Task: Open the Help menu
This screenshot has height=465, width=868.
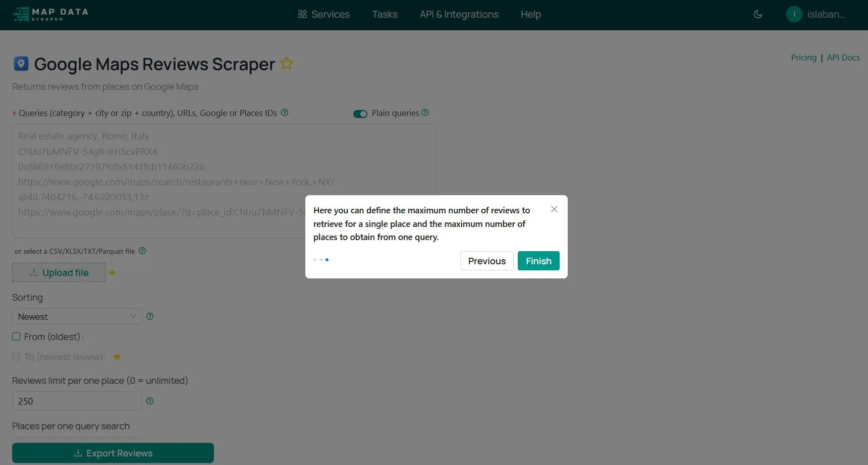Action: click(531, 14)
